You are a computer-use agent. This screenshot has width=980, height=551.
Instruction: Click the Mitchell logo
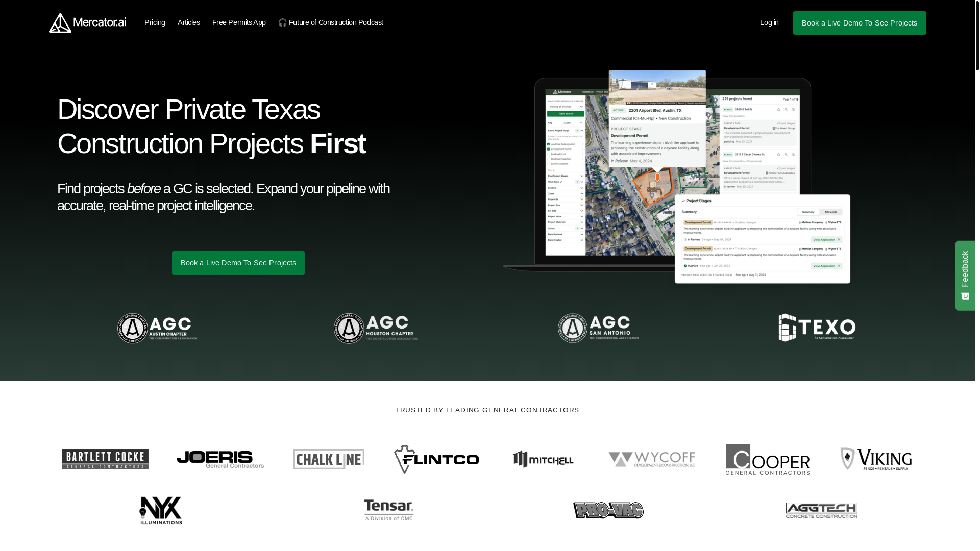pyautogui.click(x=544, y=459)
